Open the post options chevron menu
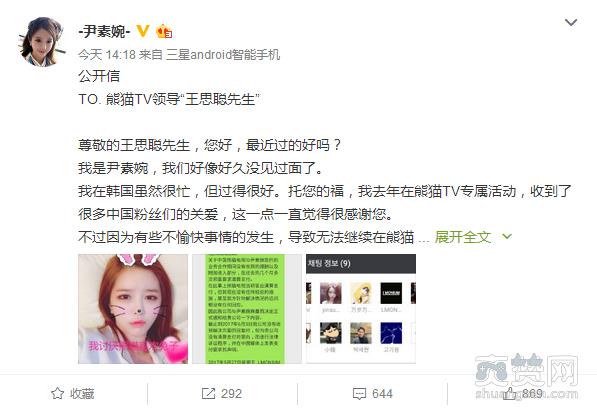The image size is (597, 412). (x=571, y=22)
